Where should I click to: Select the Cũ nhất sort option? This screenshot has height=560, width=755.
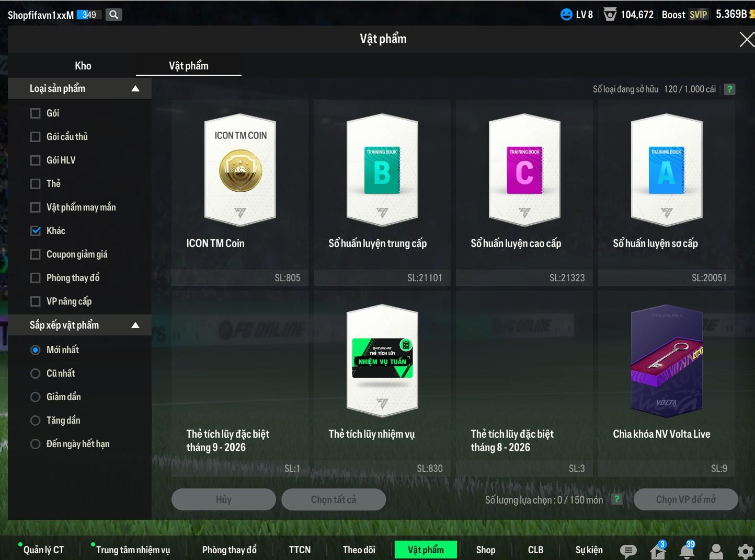[x=36, y=374]
